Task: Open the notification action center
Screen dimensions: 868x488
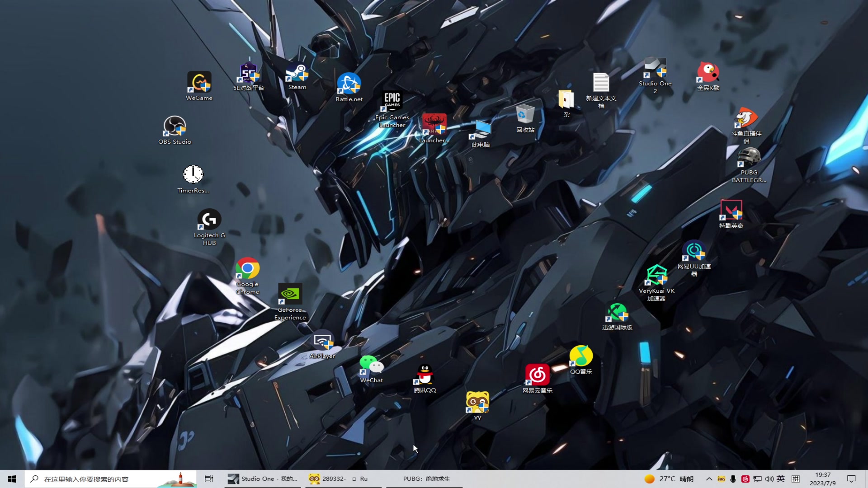Action: (x=851, y=479)
